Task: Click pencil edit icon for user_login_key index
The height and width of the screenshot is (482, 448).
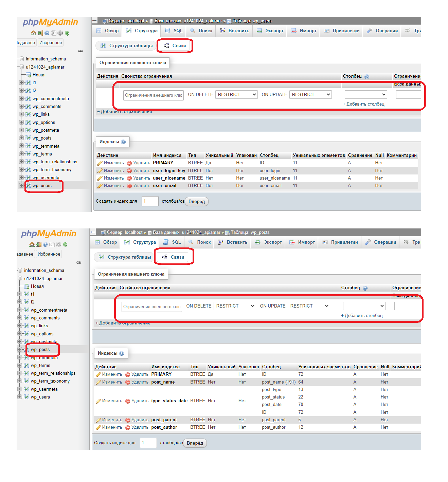Action: (x=100, y=171)
